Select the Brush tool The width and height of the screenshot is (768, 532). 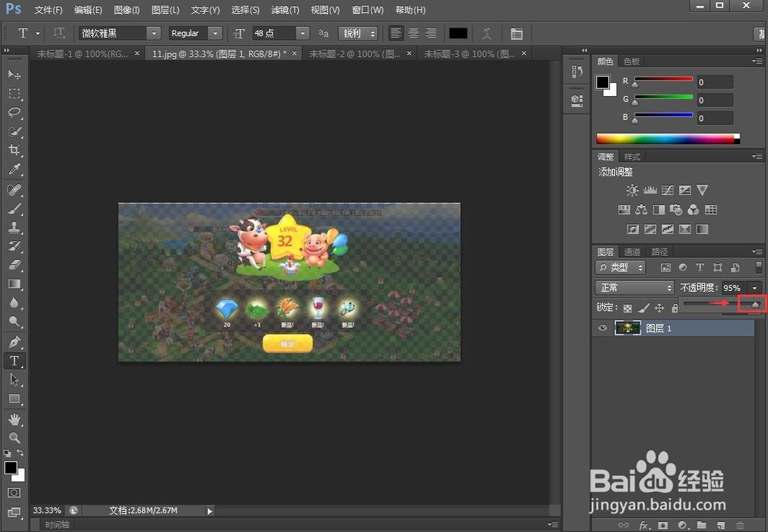click(x=14, y=209)
